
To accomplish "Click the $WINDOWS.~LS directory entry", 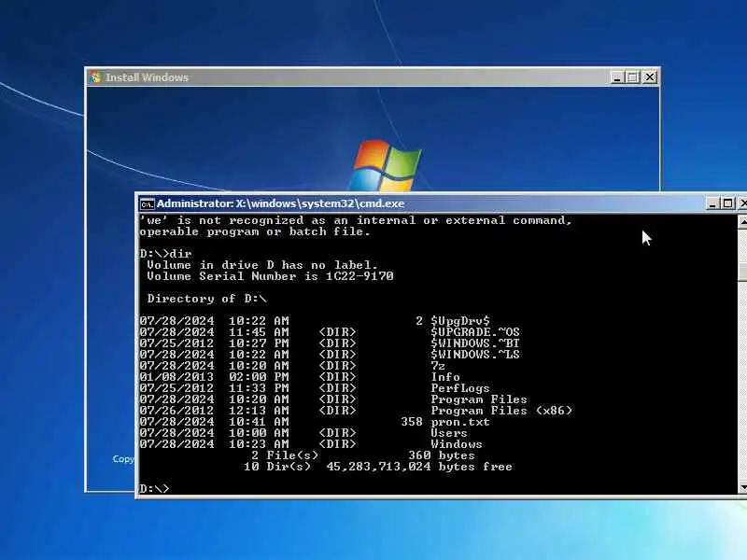I will [475, 355].
